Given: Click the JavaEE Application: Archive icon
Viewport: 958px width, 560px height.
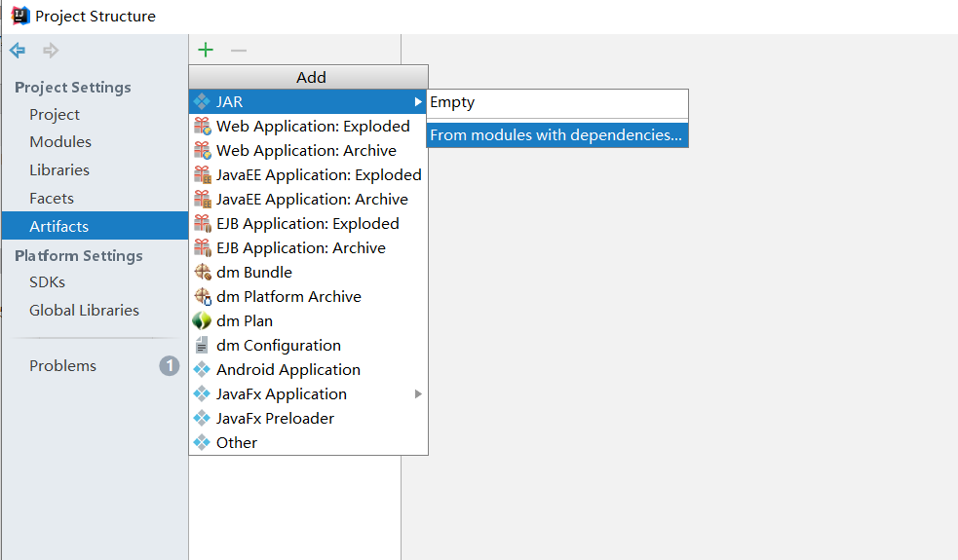Looking at the screenshot, I should (203, 199).
